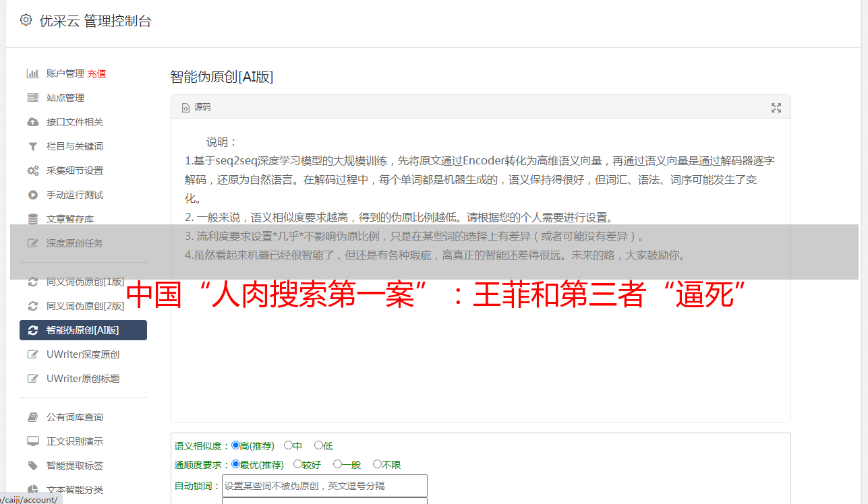Viewport: 868px width, 504px height.
Task: Open 账户管理 menu item
Action: 65,73
